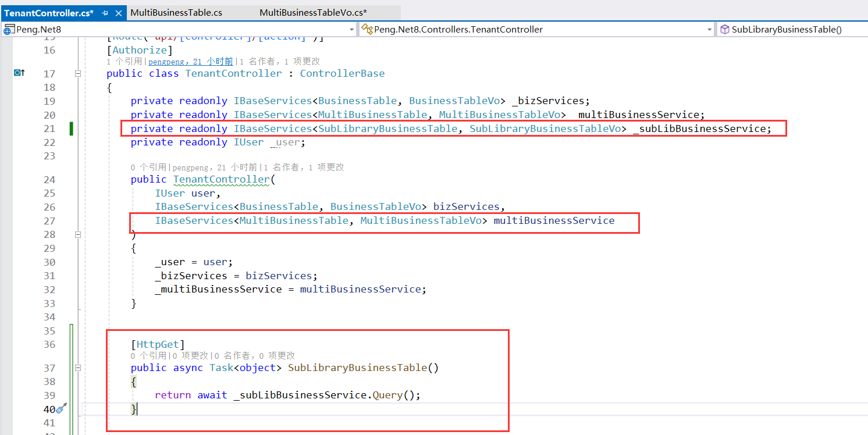Viewport: 868px width, 435px height.
Task: Open '0 名作者, 0 项更改' CodeLens under HttpGet
Action: (x=254, y=355)
